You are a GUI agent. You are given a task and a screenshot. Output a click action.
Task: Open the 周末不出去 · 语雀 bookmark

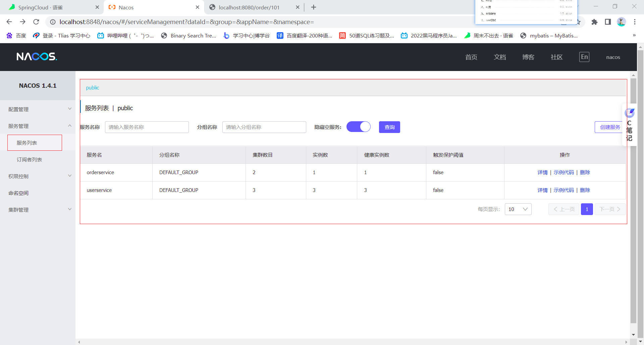[489, 36]
